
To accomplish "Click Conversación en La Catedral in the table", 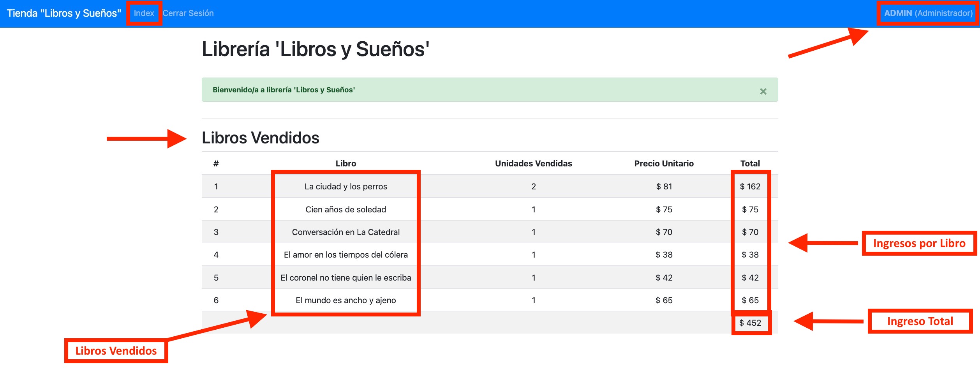I will (x=346, y=231).
